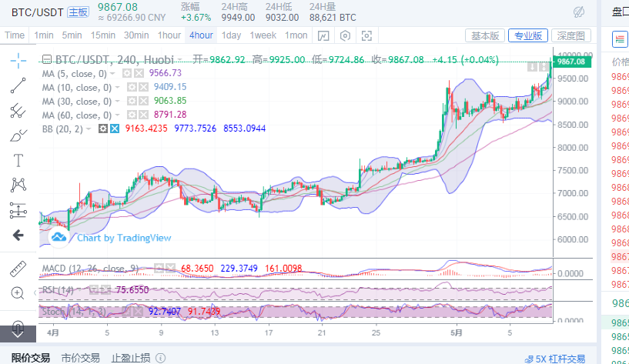Screen dimensions: 629x364
Task: Switch to the 1day interval
Action: point(232,35)
